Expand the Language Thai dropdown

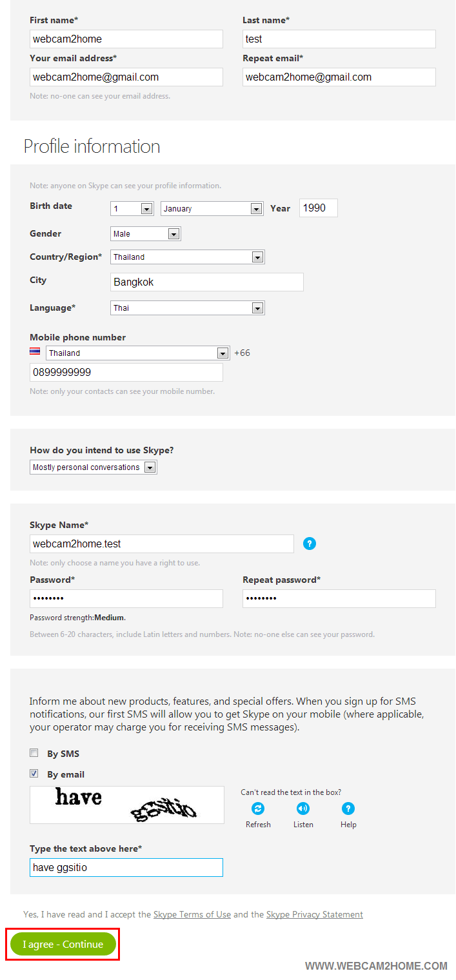[187, 308]
